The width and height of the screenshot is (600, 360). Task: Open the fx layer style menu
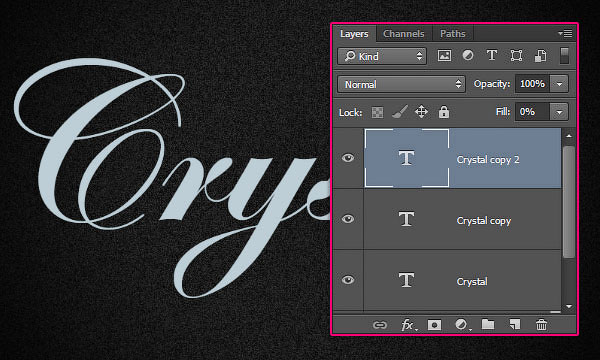pyautogui.click(x=408, y=325)
